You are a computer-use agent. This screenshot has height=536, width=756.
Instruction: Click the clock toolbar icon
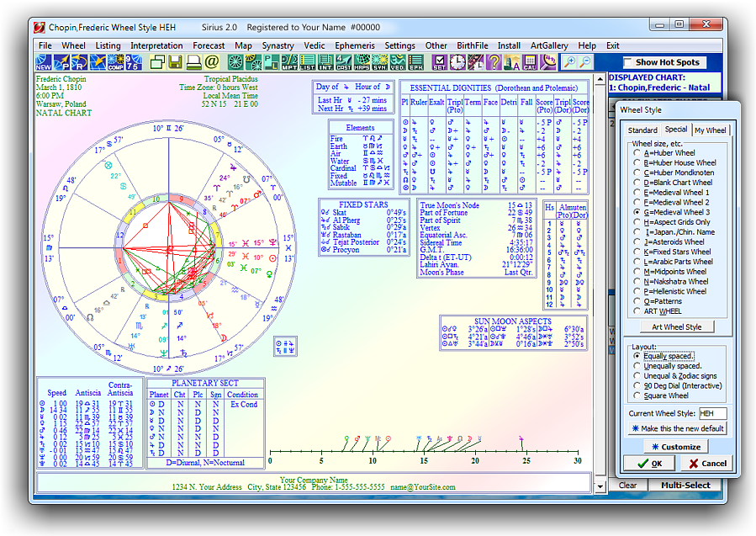tap(457, 62)
